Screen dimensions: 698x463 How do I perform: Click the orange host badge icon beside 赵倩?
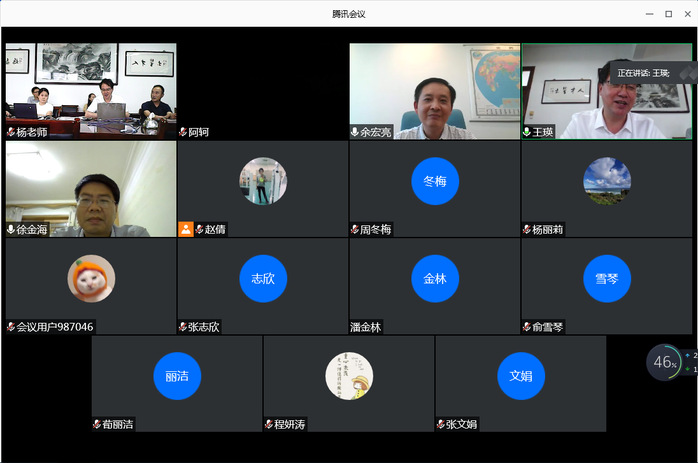point(185,229)
